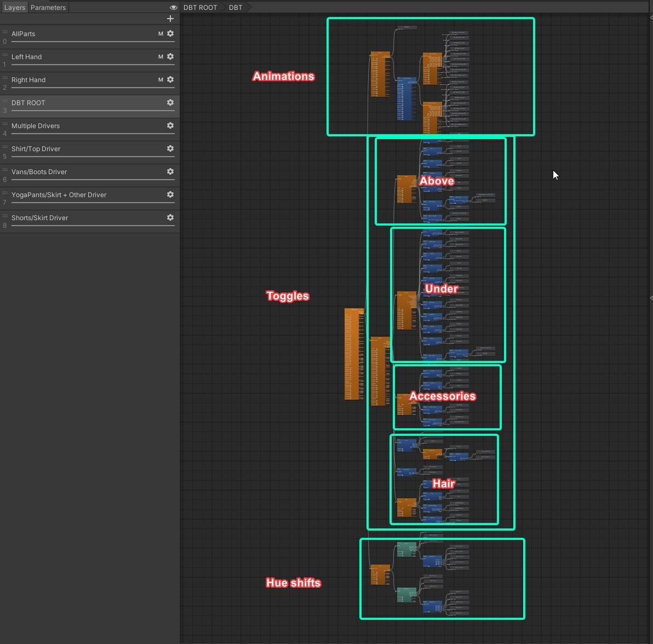Open DBT ROOT layer settings gear

(170, 102)
